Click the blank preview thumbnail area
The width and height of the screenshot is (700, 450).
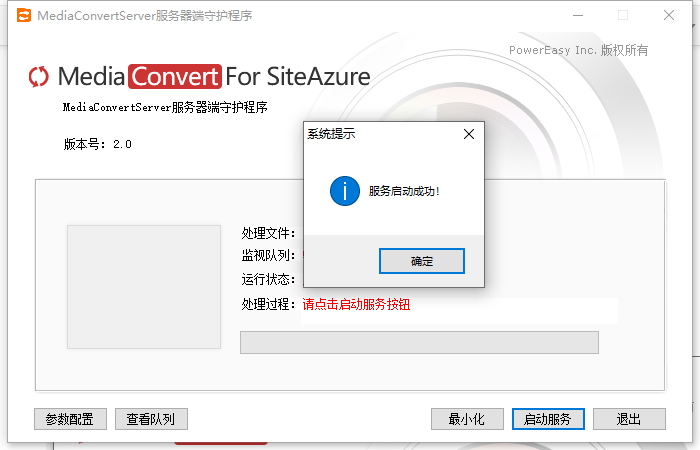click(144, 287)
